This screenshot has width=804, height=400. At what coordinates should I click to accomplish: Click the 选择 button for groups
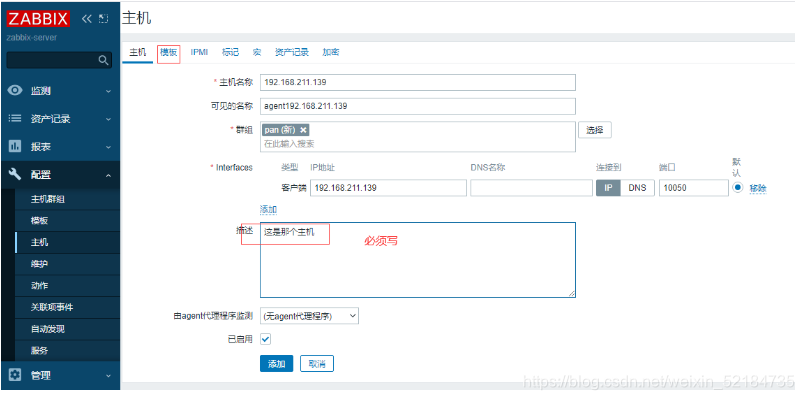click(595, 130)
